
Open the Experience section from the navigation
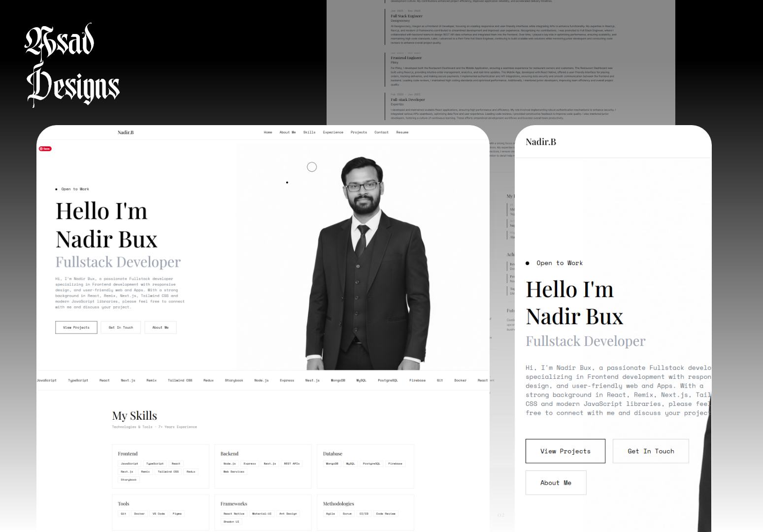tap(333, 132)
